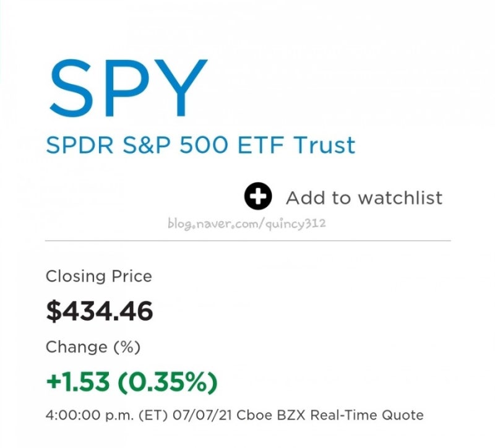Click the SPDR S&P 500 ETF Trust name
This screenshot has height=448, width=495.
pos(200,146)
